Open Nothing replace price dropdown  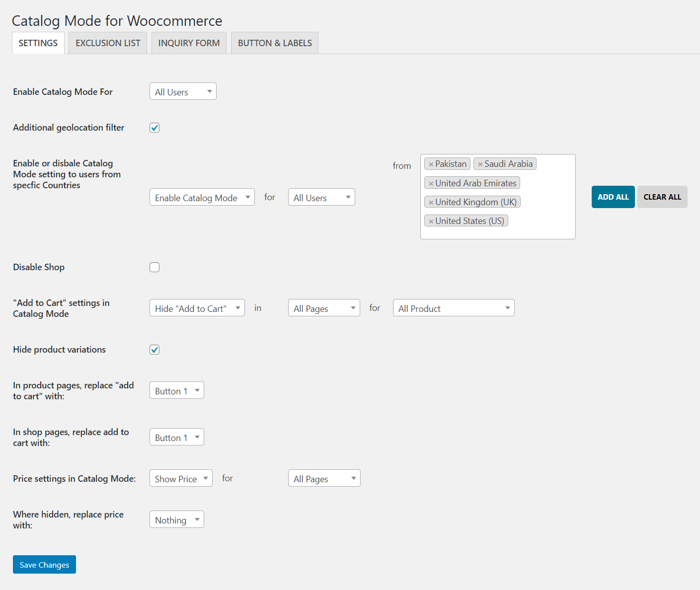click(177, 519)
